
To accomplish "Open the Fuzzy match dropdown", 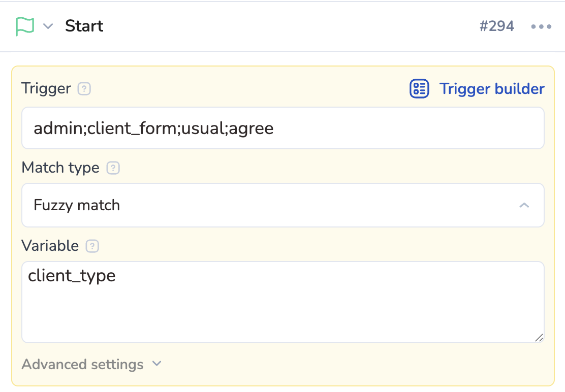I will 282,205.
